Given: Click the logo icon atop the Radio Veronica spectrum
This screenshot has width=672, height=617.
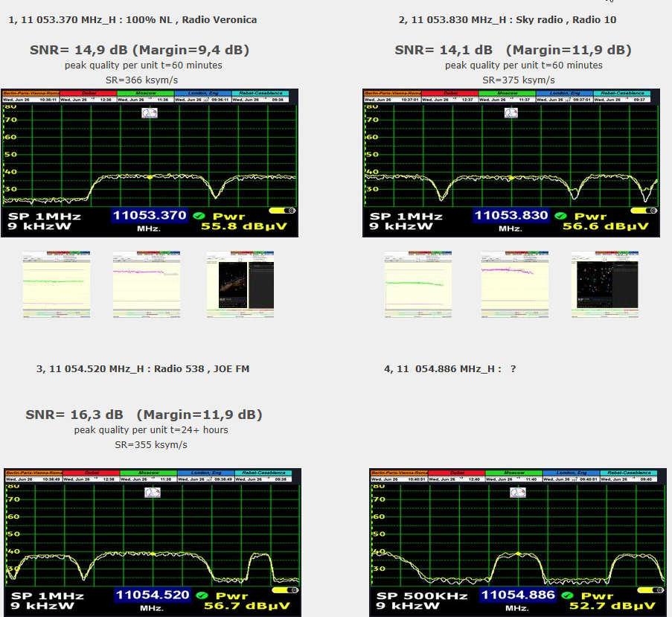Looking at the screenshot, I should [x=150, y=113].
